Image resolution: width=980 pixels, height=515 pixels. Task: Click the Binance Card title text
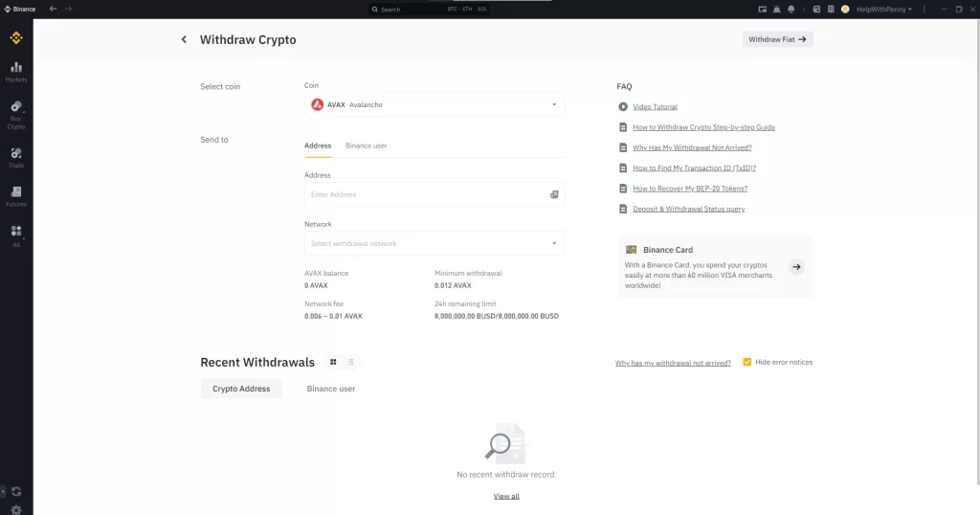click(668, 250)
